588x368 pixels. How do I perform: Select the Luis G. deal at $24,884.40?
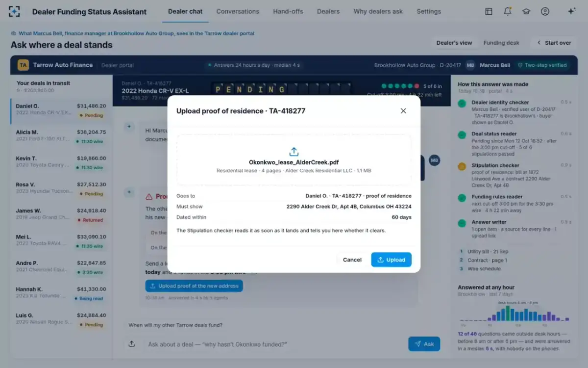pyautogui.click(x=61, y=319)
